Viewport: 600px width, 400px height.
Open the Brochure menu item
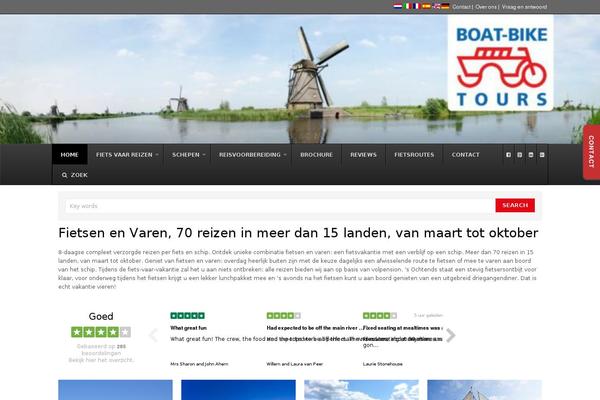point(316,155)
